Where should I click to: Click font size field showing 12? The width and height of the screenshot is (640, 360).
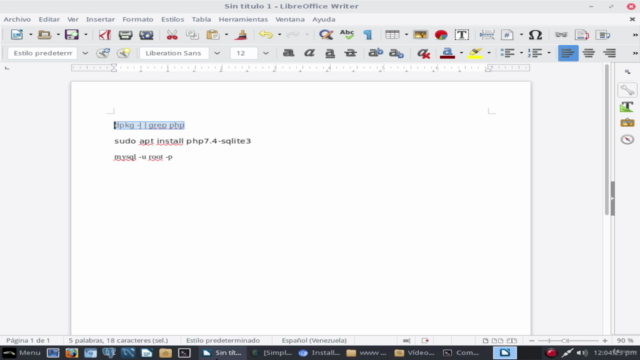click(x=244, y=53)
